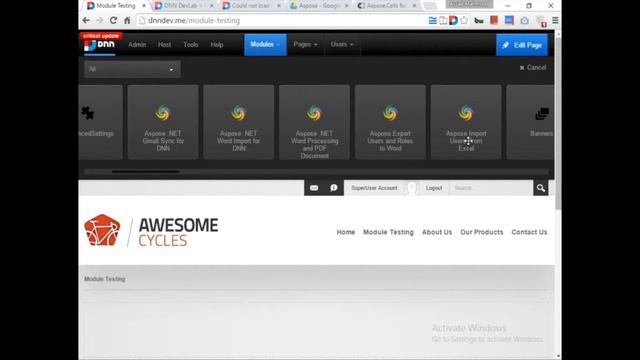Close the Module Testing browser tab

click(x=144, y=6)
